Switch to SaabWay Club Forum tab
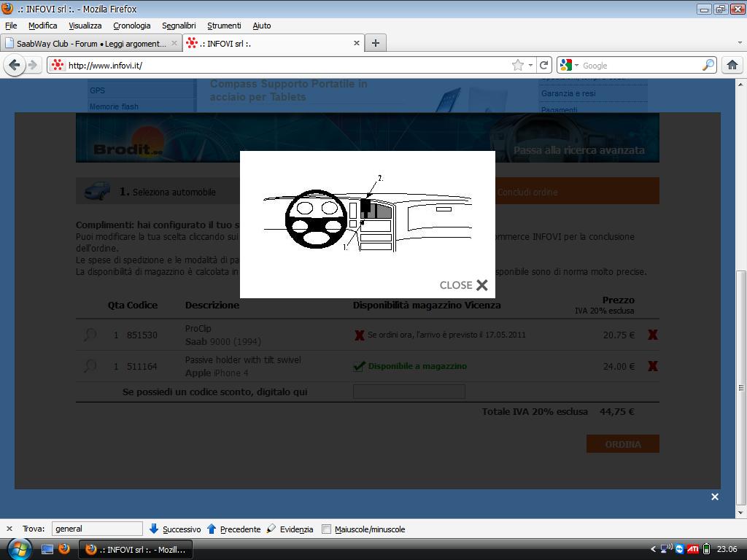This screenshot has height=560, width=747. point(91,43)
